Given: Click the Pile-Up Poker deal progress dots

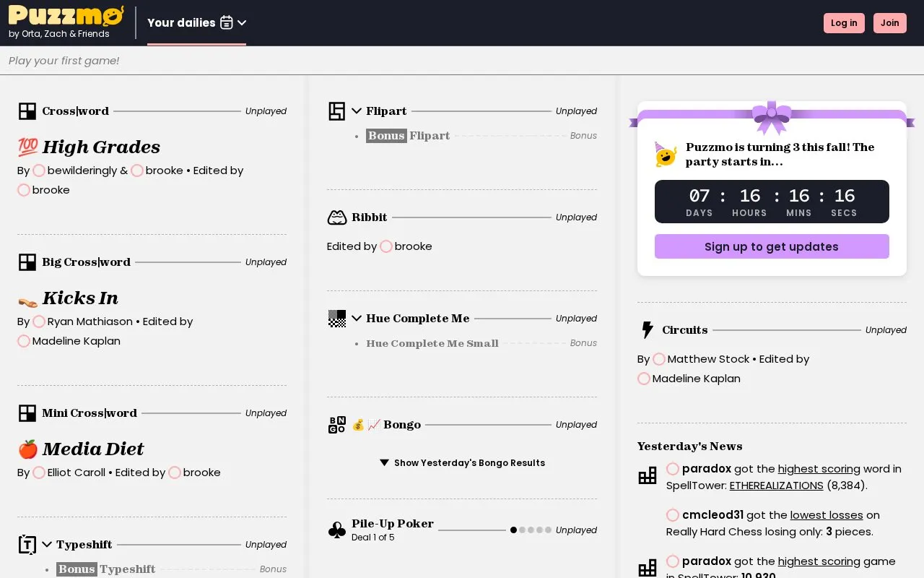Looking at the screenshot, I should pos(531,530).
